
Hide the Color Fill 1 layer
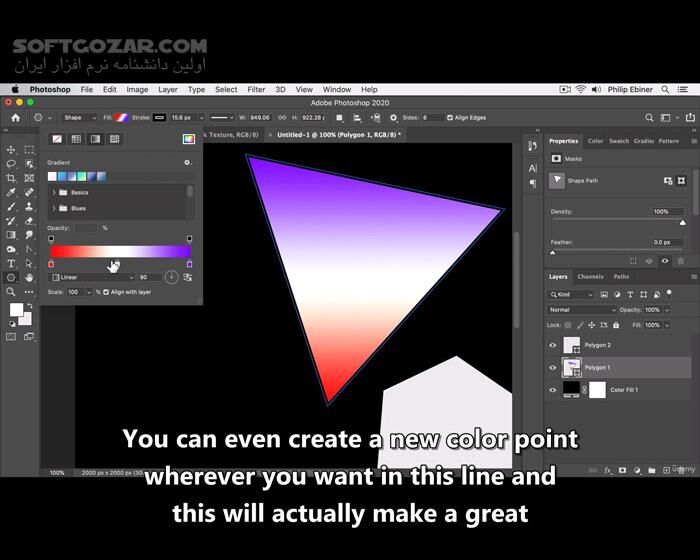click(553, 390)
